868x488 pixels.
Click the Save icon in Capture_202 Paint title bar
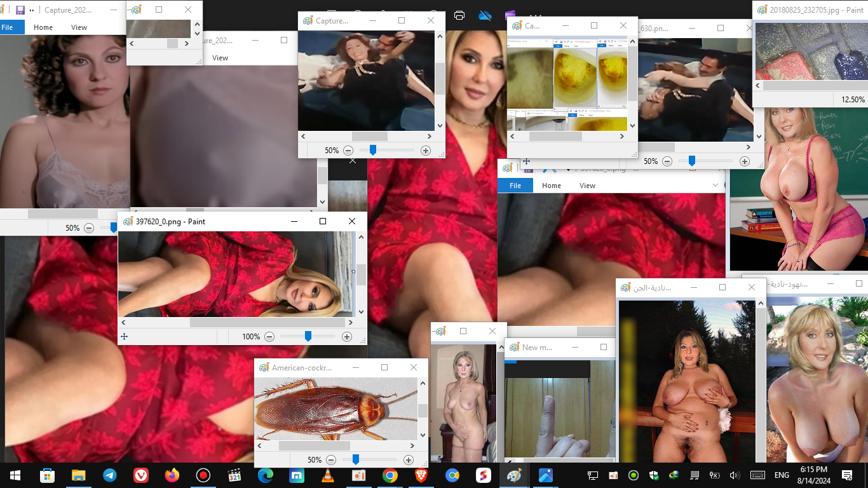(20, 10)
